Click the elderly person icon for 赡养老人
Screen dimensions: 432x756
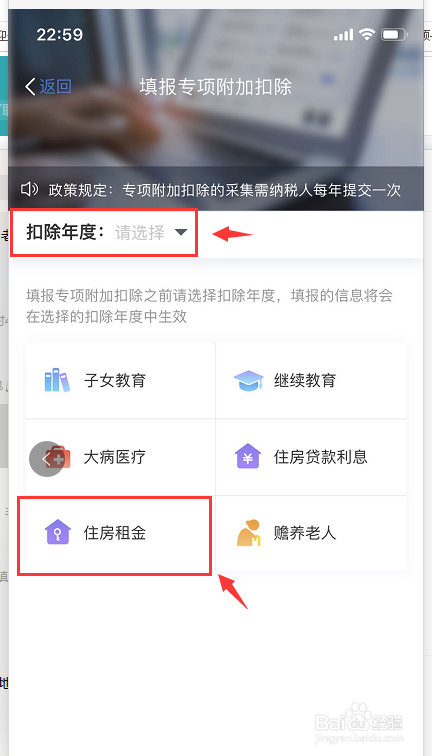[x=249, y=533]
